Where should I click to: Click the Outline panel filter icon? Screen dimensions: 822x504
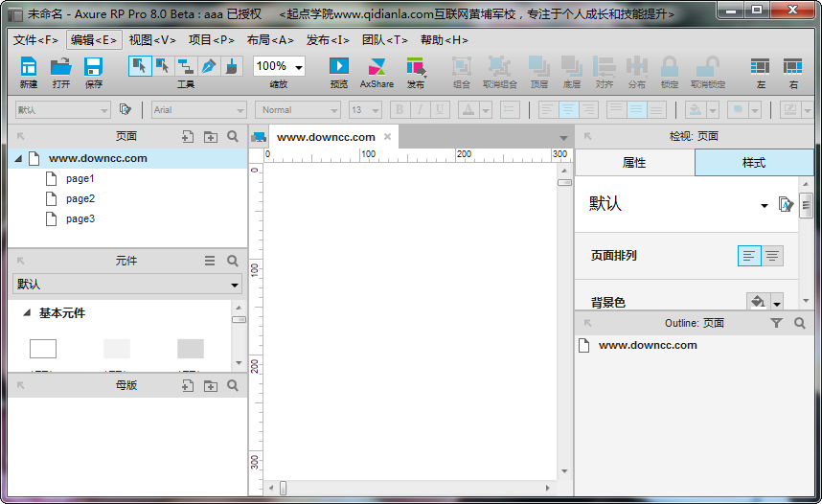coord(777,324)
